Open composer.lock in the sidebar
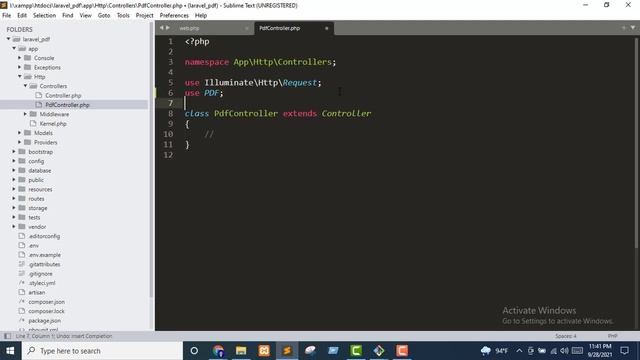Screen dimensions: 640x360 (47, 311)
